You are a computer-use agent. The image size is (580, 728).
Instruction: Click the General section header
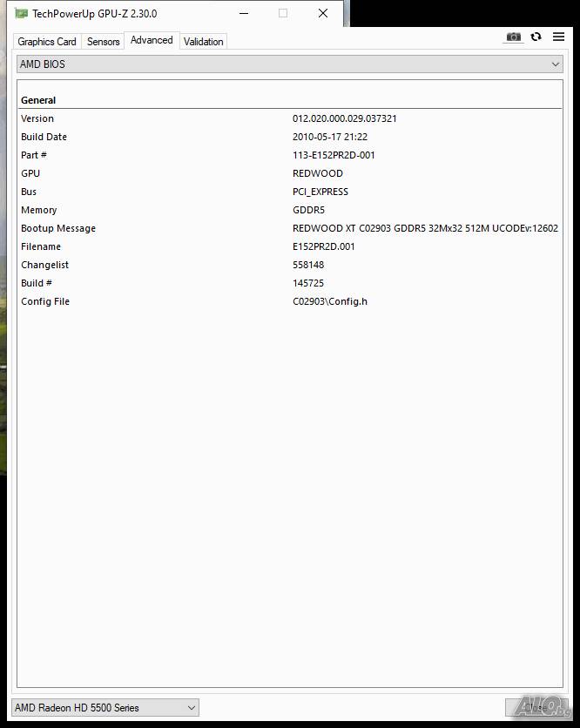pyautogui.click(x=38, y=100)
